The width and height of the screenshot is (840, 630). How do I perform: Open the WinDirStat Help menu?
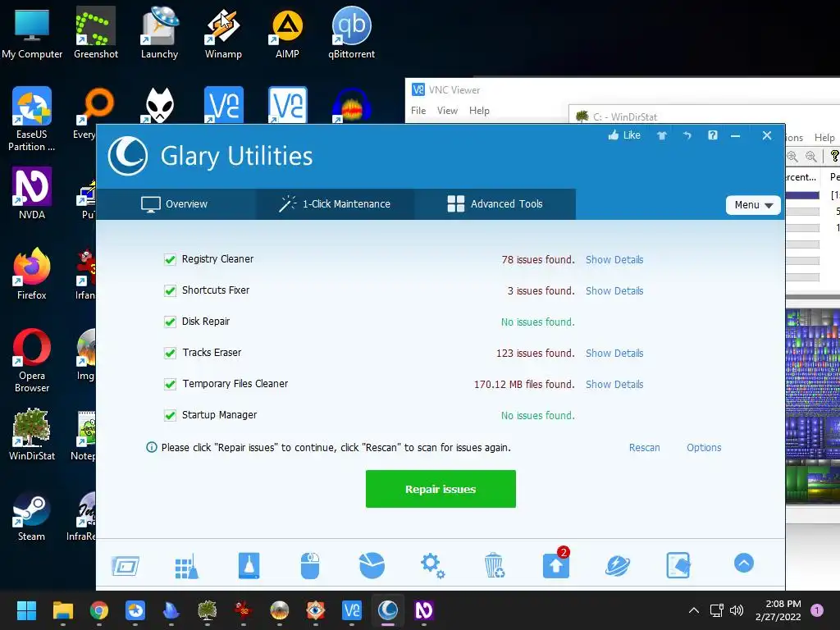[x=824, y=138]
